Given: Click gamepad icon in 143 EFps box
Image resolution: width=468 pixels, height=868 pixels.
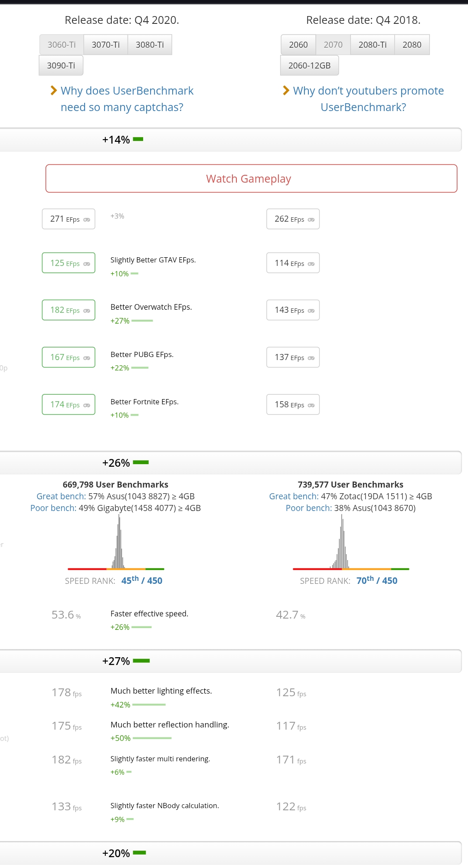Looking at the screenshot, I should pos(311,311).
